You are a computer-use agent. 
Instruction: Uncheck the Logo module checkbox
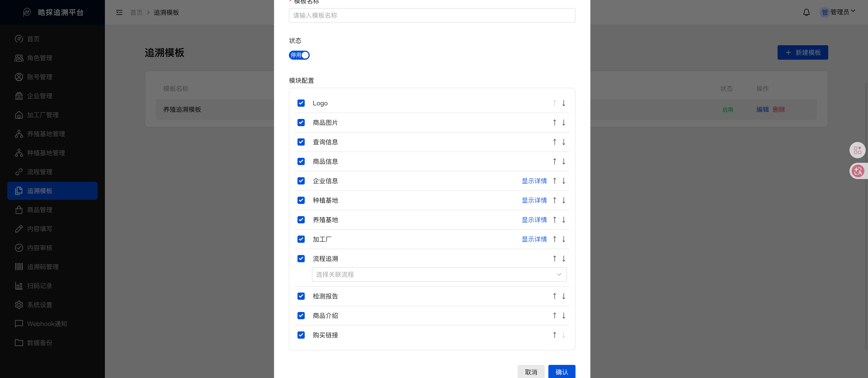click(301, 103)
